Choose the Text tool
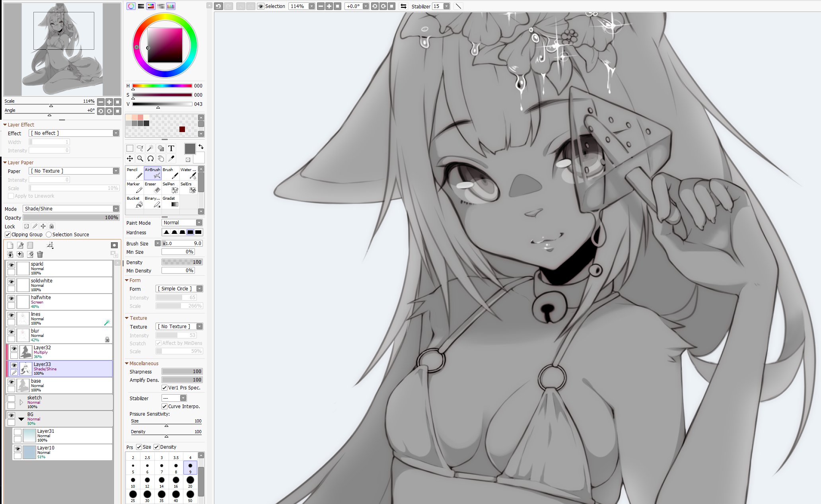 (x=171, y=148)
